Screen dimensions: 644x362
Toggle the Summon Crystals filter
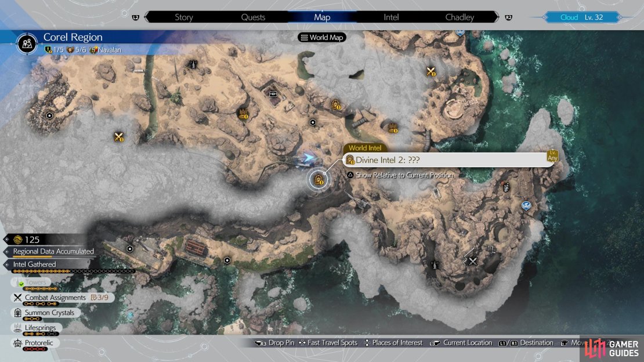45,313
